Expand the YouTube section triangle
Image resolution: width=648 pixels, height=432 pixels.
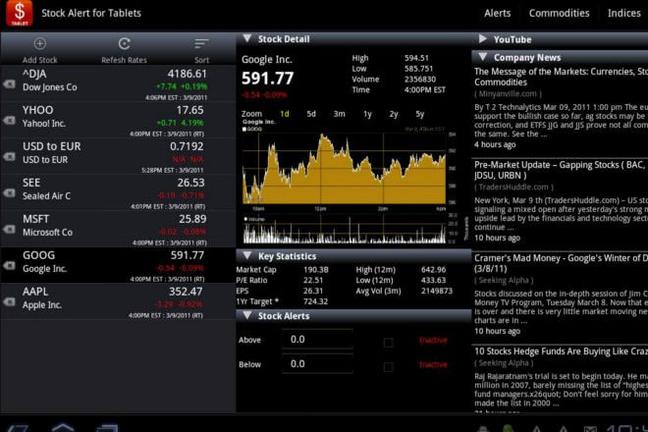click(x=482, y=39)
